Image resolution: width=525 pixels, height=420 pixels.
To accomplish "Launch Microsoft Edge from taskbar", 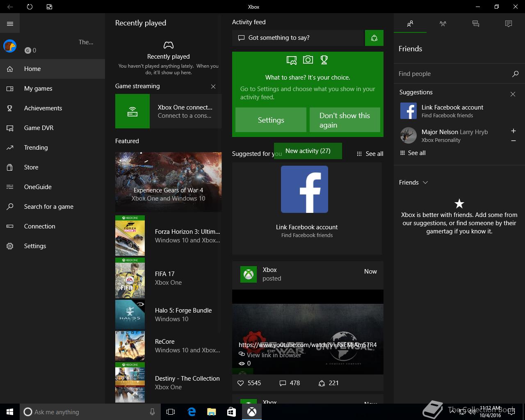I will pyautogui.click(x=192, y=412).
